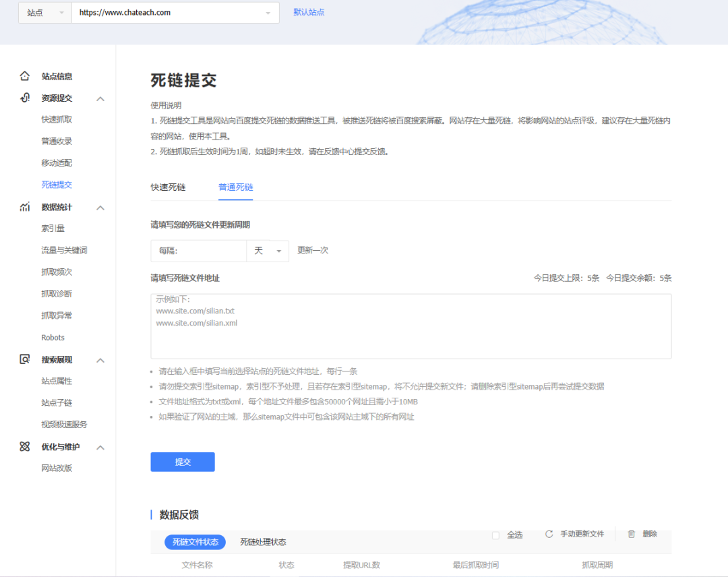Screen dimensions: 728x577
Task: Click the 手动更新文件 refresh icon
Action: [x=549, y=534]
